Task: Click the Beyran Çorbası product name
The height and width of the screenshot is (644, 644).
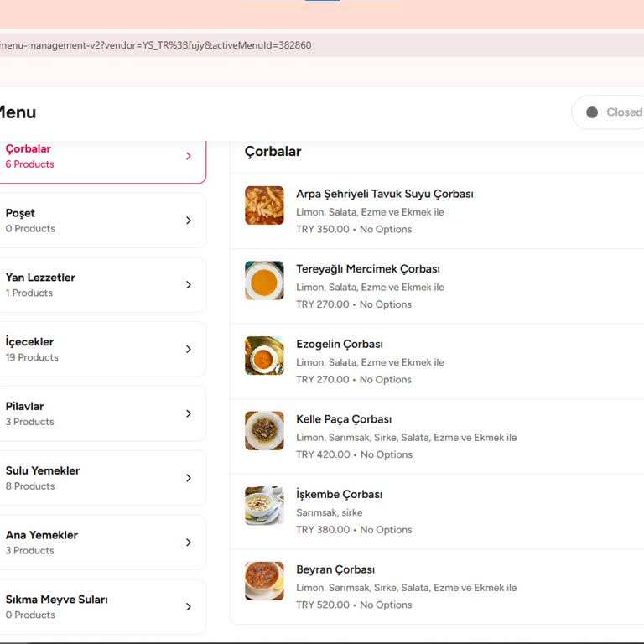Action: (335, 569)
